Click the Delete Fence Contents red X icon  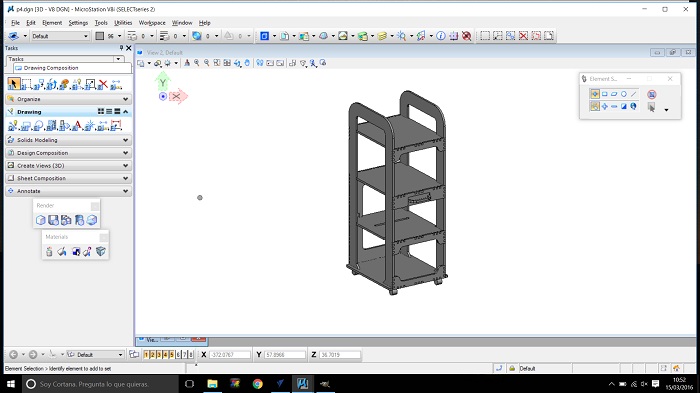point(523,36)
